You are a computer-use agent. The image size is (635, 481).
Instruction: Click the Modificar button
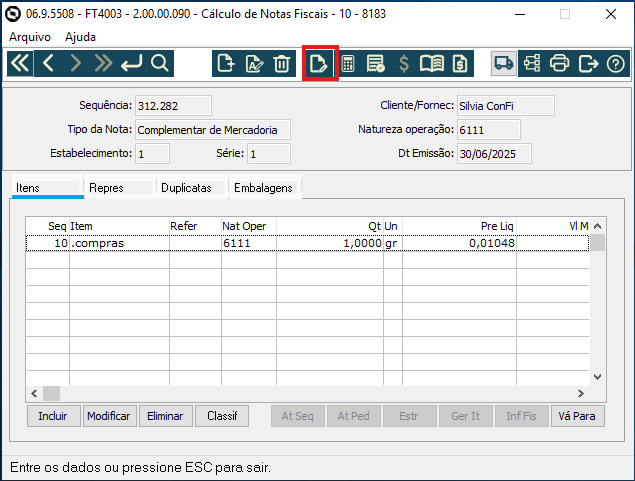109,416
